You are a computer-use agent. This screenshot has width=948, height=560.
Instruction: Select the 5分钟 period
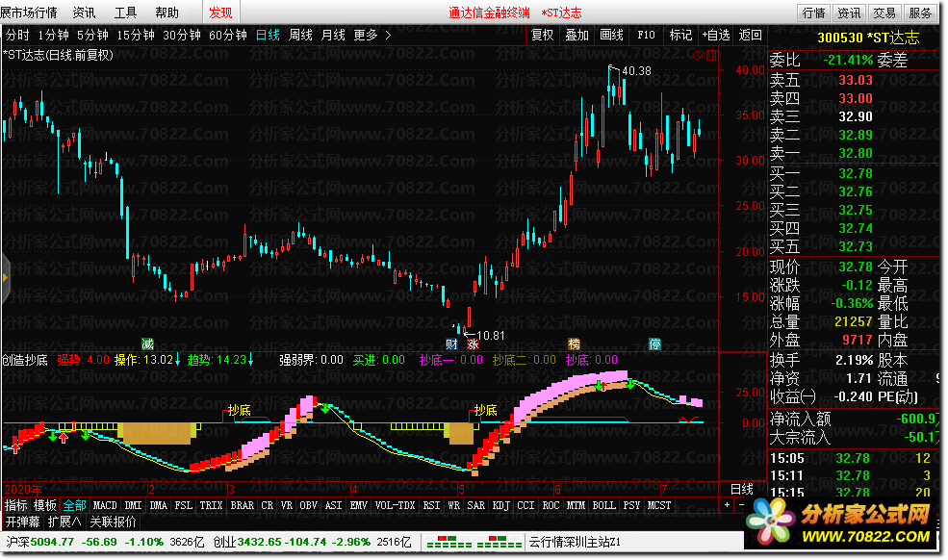(x=92, y=35)
